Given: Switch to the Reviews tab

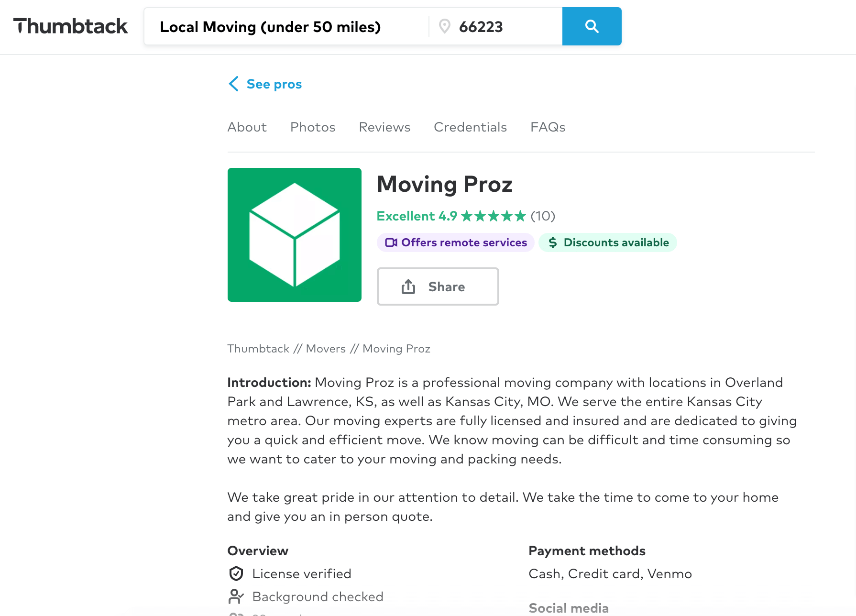Looking at the screenshot, I should click(x=384, y=127).
